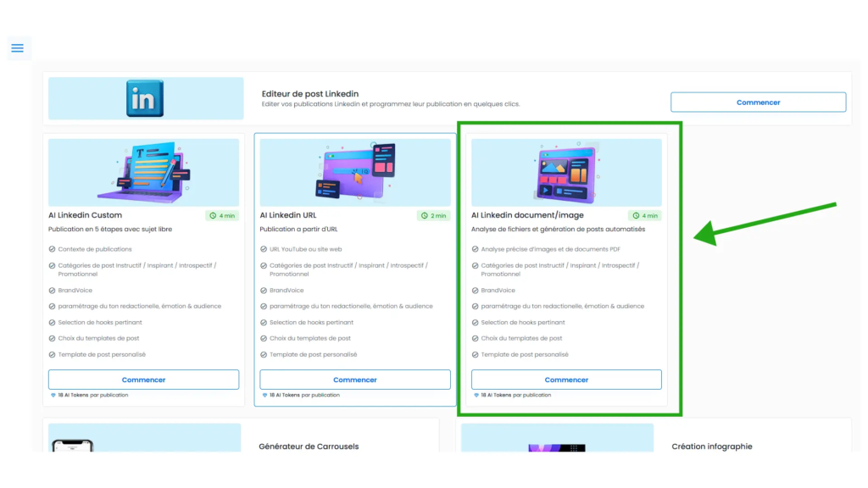Click '18 AI Tokens par publication' under URL card
Screen dimensions: 868x488
(x=304, y=395)
